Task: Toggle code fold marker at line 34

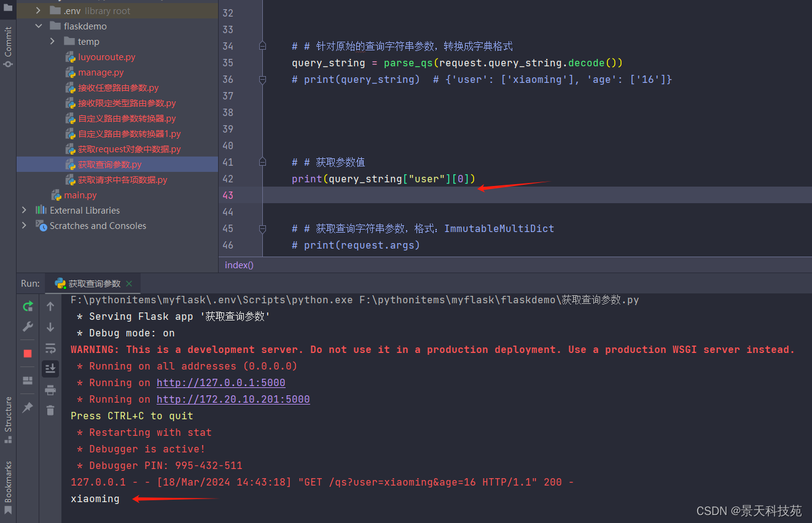Action: pos(262,46)
